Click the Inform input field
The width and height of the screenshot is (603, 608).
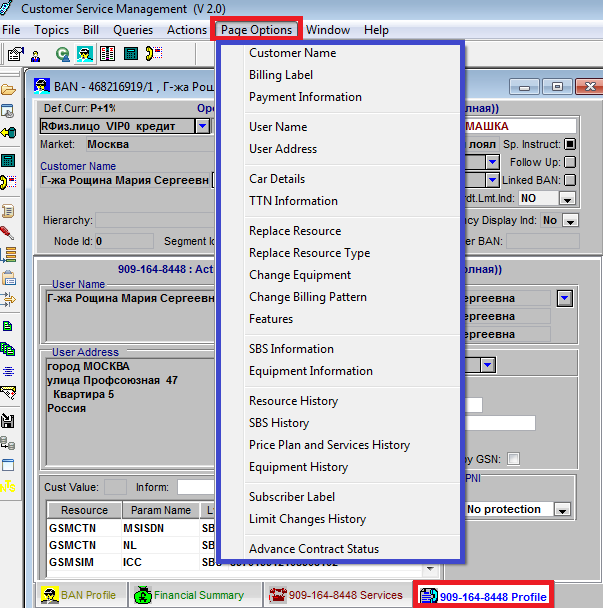tap(196, 487)
